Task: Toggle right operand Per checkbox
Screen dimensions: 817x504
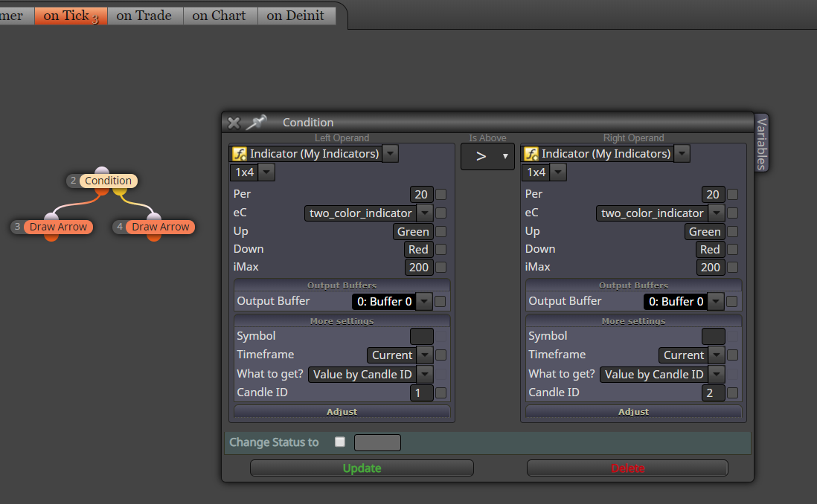Action: point(733,195)
